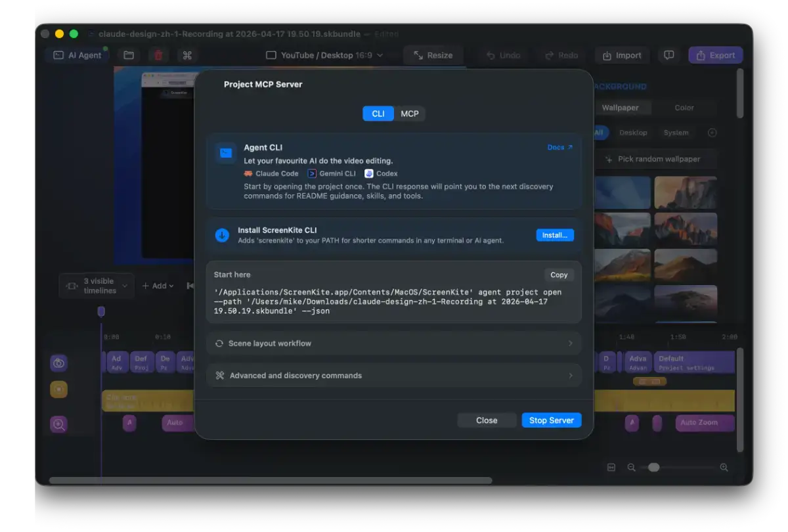The height and width of the screenshot is (532, 788).
Task: Switch to the Color background tab
Action: (684, 108)
